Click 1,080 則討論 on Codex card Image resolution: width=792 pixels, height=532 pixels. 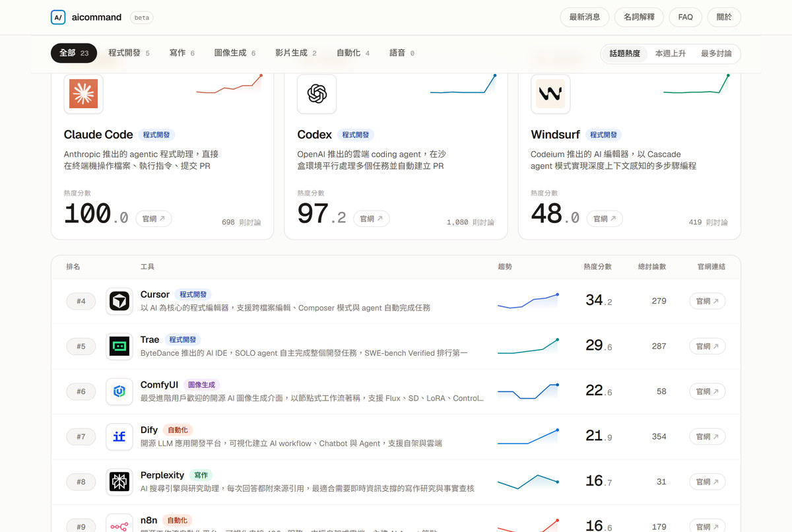point(471,222)
